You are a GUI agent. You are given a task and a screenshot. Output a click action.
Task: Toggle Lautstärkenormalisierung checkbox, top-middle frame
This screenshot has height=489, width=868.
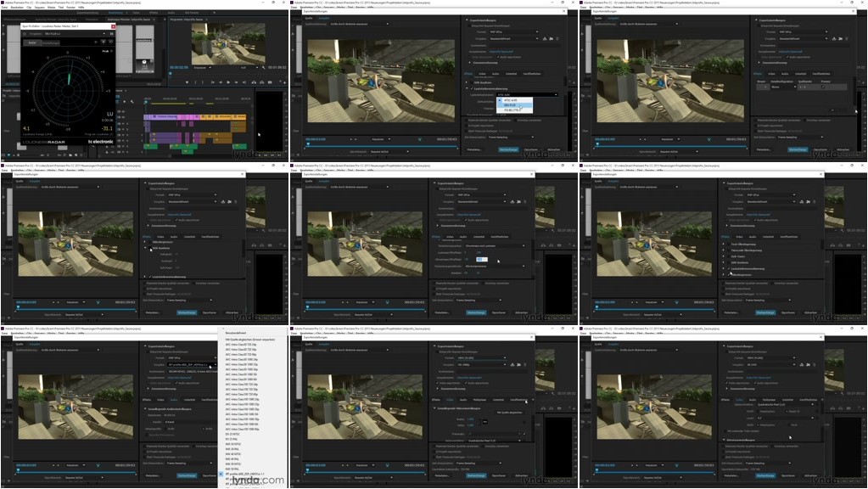pos(473,88)
